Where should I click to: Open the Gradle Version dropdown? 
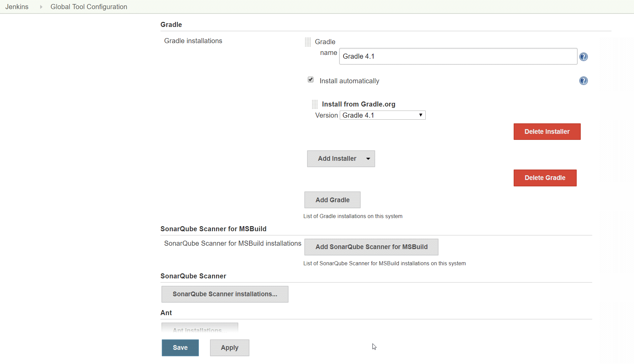[x=383, y=115]
